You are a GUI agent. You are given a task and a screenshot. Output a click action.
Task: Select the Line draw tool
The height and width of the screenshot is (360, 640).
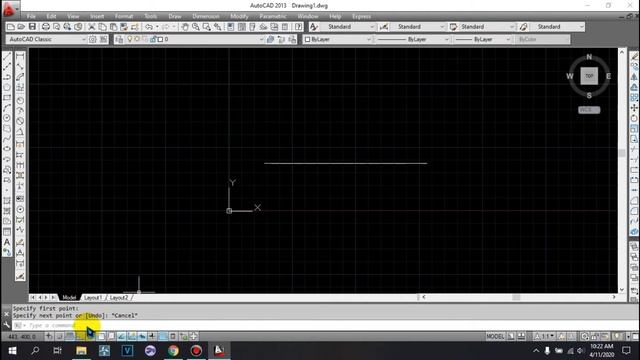click(x=7, y=56)
